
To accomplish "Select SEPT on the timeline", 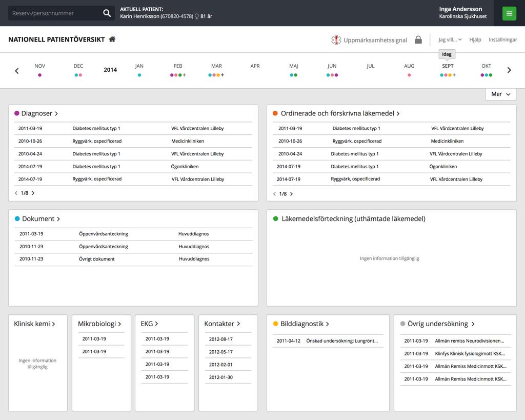I will click(448, 66).
